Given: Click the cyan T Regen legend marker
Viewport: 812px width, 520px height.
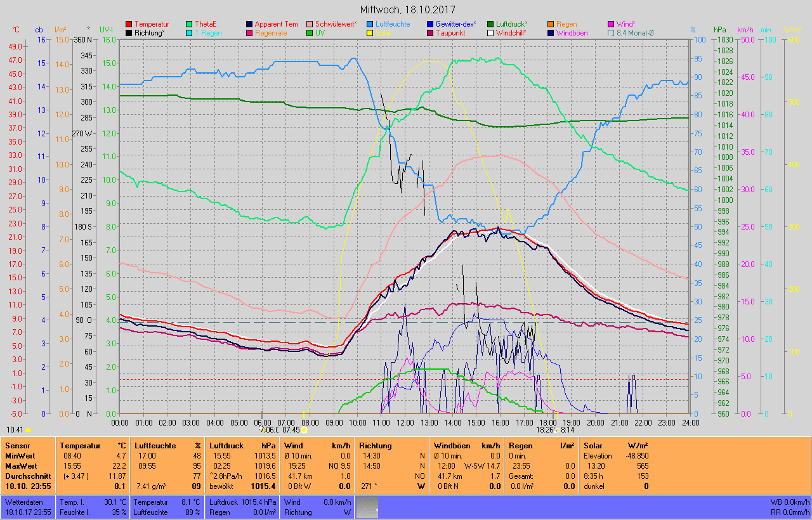Looking at the screenshot, I should [190, 33].
